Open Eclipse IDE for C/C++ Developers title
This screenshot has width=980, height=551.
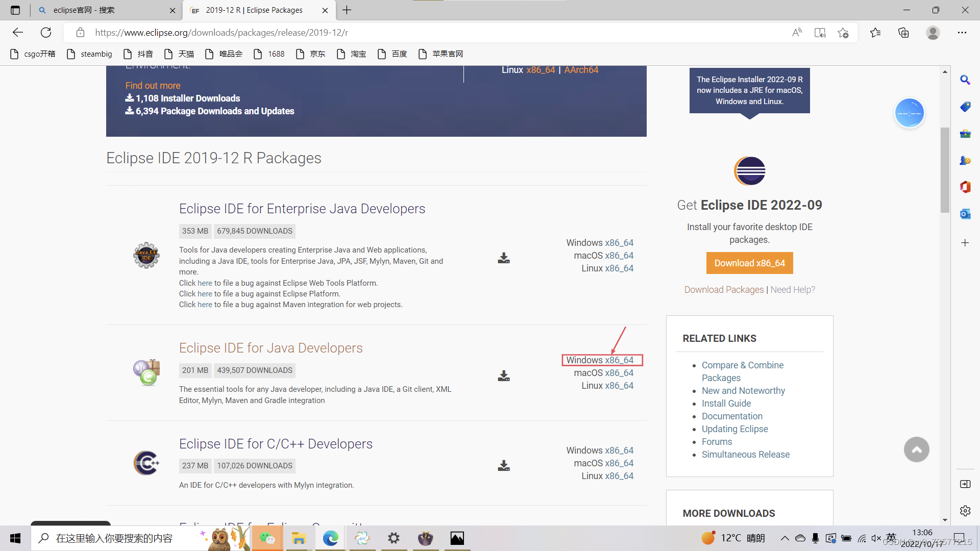coord(276,444)
